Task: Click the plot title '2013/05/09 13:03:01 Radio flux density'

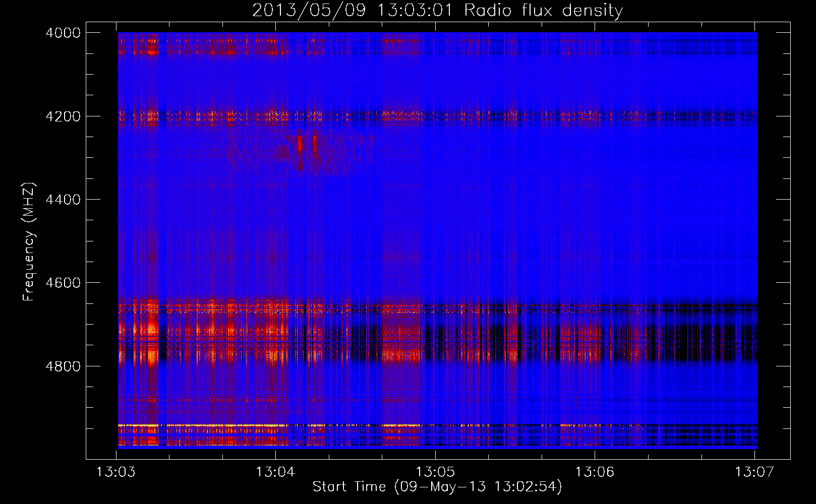Action: tap(437, 10)
